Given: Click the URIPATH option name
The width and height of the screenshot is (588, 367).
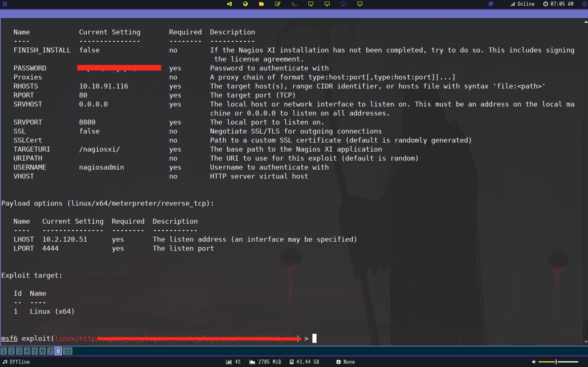Looking at the screenshot, I should pos(28,158).
